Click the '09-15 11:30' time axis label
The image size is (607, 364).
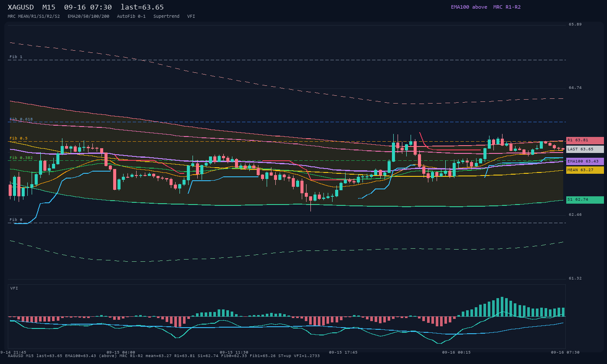[x=234, y=352]
